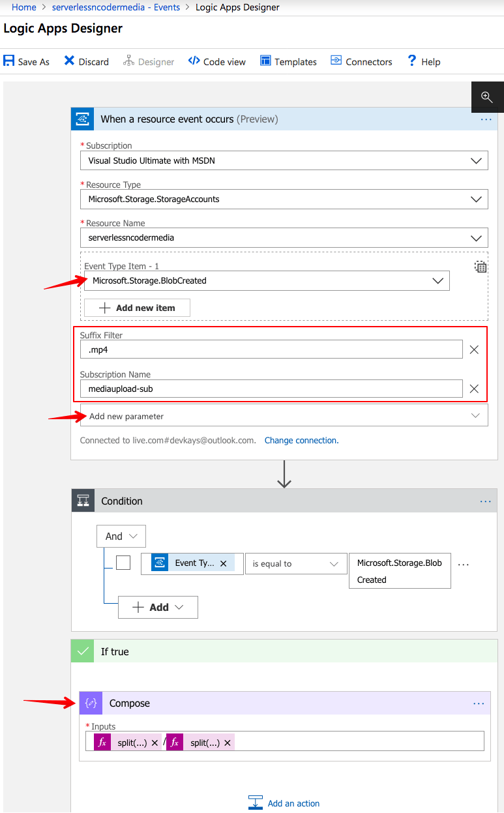Click the Save As disk icon

tap(8, 61)
